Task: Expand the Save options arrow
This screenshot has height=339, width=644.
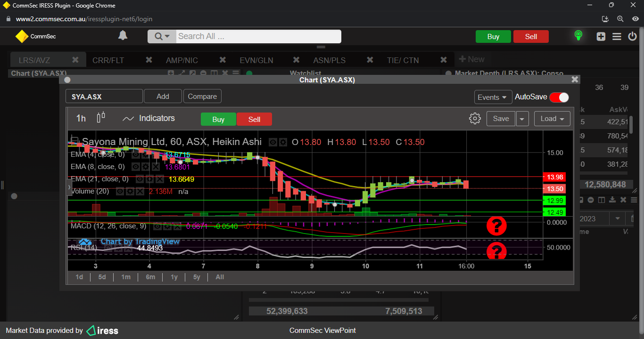Action: click(522, 119)
